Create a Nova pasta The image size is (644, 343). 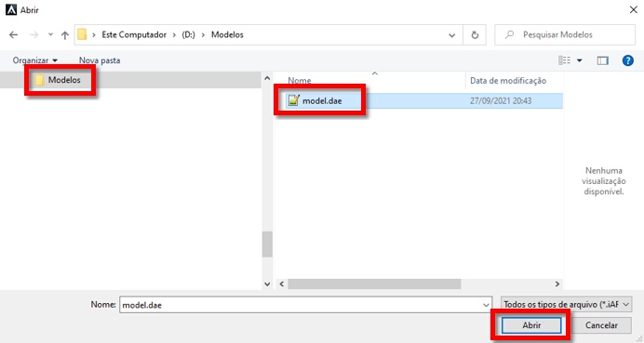click(x=100, y=60)
